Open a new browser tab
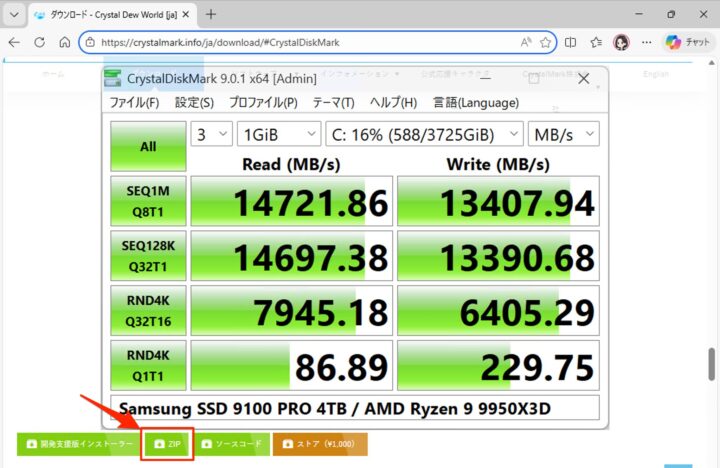Image resolution: width=720 pixels, height=468 pixels. [211, 15]
